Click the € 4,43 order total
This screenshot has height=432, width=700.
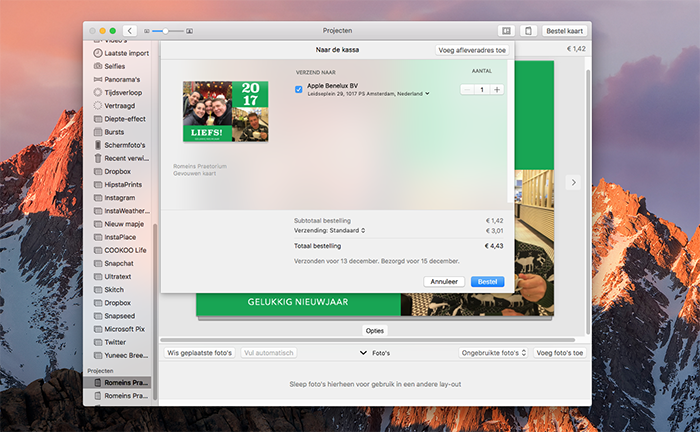click(x=494, y=246)
